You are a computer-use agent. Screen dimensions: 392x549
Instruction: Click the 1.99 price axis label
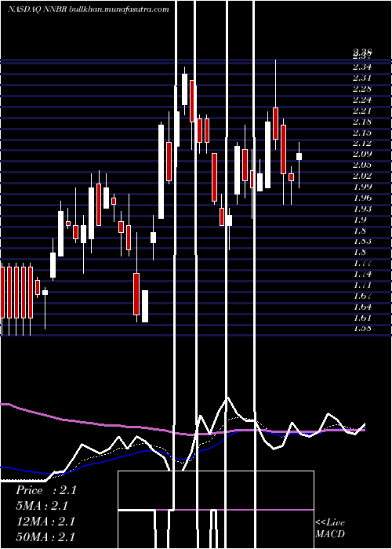coord(362,187)
